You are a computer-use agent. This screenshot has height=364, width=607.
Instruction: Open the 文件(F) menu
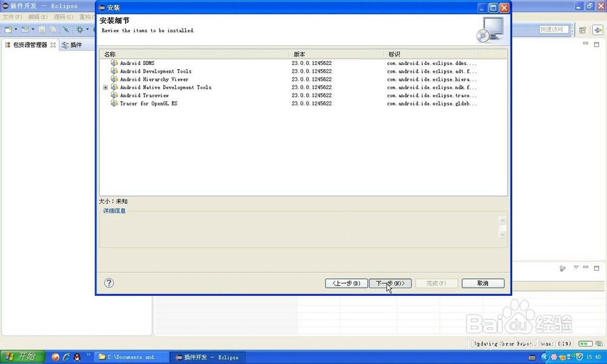[12, 17]
